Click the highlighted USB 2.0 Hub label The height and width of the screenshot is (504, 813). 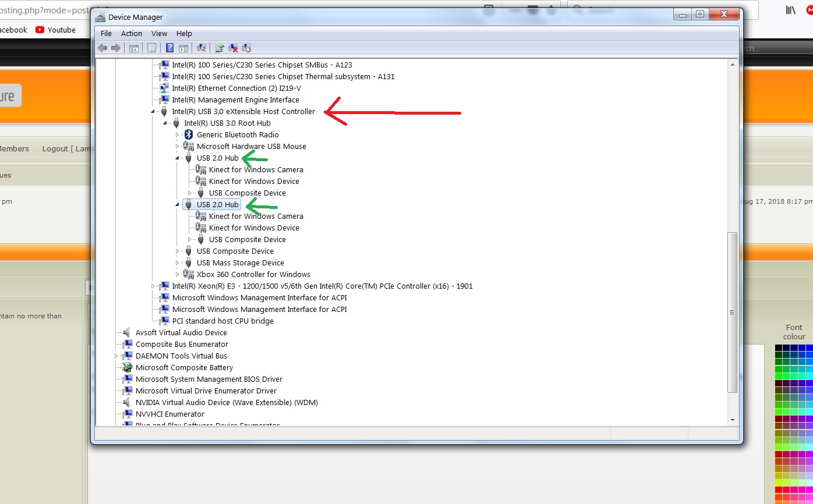click(x=218, y=204)
